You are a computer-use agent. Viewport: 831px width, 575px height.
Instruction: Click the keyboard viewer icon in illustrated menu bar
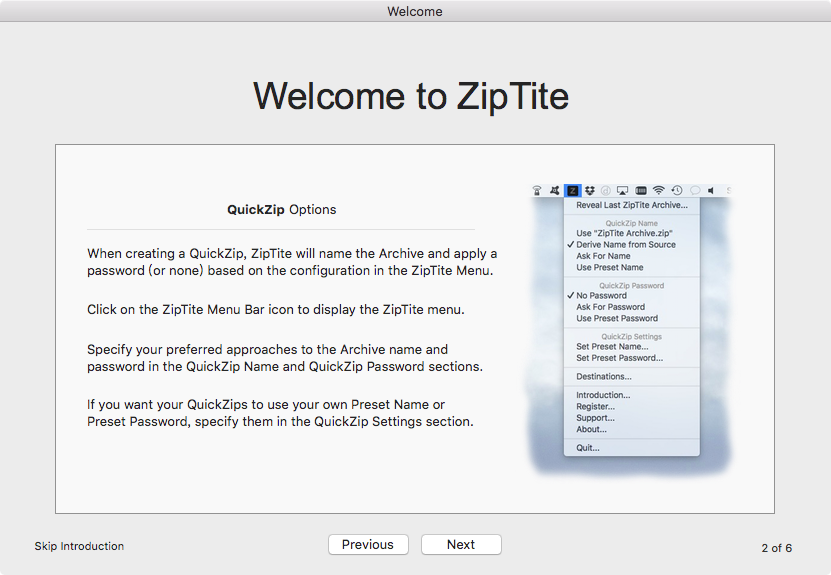tap(641, 190)
